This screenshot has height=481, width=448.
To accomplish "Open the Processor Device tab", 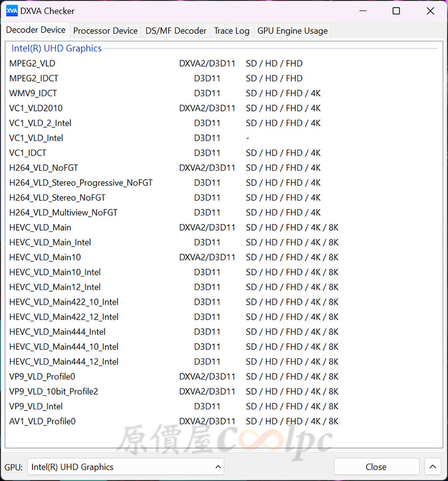I will [105, 31].
